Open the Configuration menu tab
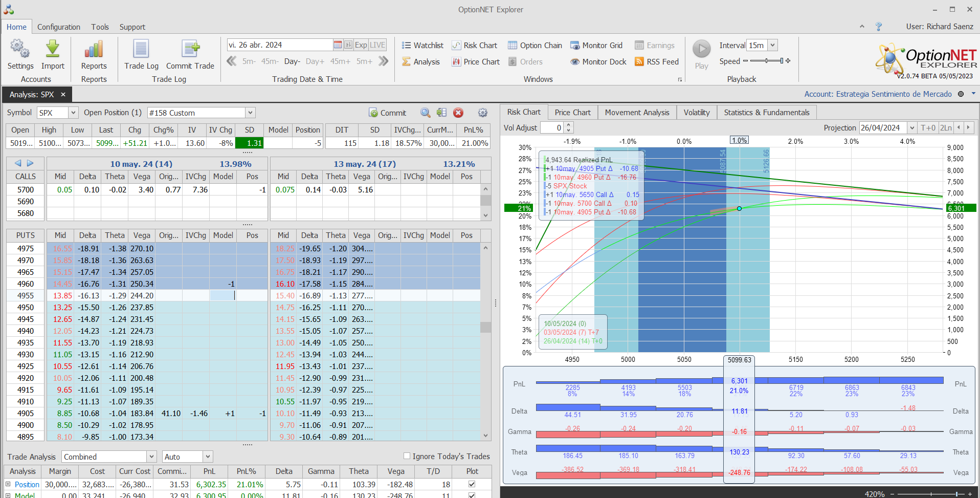 (59, 27)
